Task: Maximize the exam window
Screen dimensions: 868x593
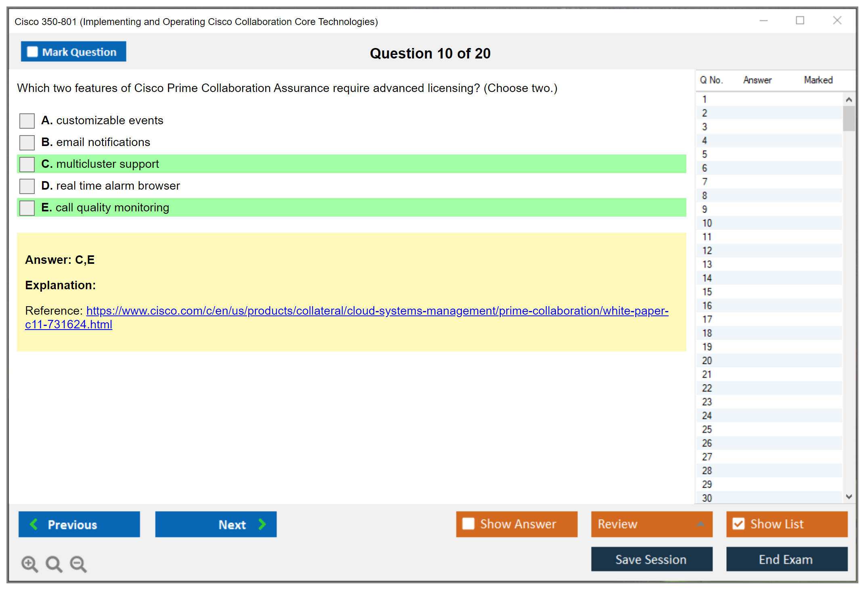Action: click(800, 21)
